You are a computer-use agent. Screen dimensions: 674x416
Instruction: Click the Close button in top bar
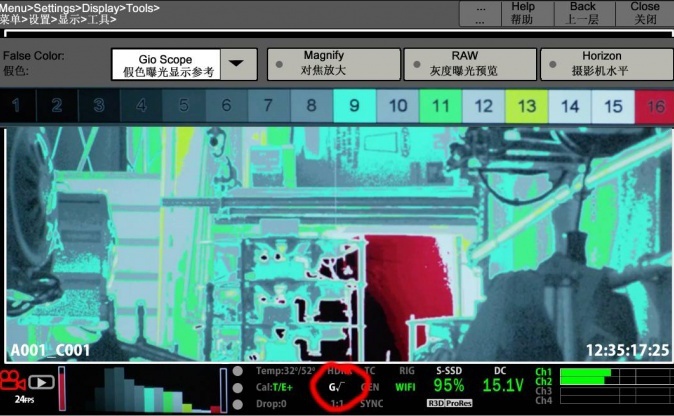645,13
